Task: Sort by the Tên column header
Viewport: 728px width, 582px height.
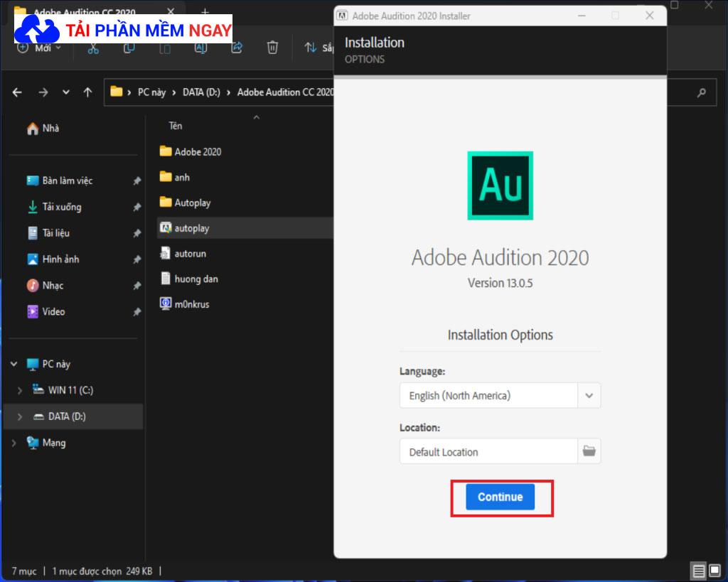Action: 176,126
